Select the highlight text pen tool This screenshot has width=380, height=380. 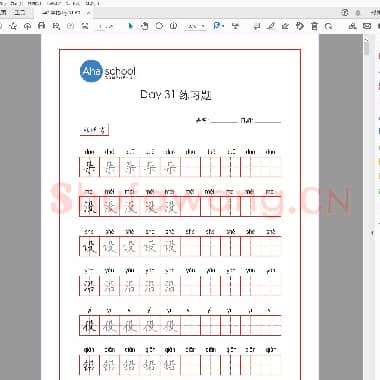(x=271, y=26)
